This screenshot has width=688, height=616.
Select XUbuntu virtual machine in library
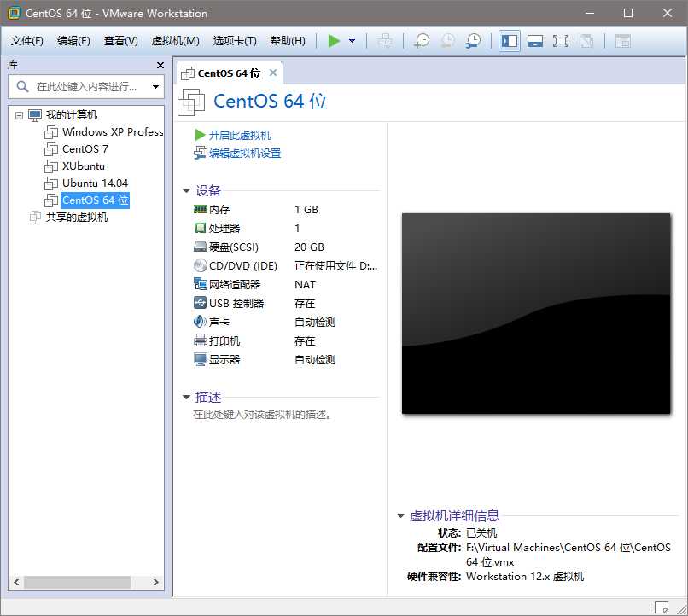coord(75,166)
